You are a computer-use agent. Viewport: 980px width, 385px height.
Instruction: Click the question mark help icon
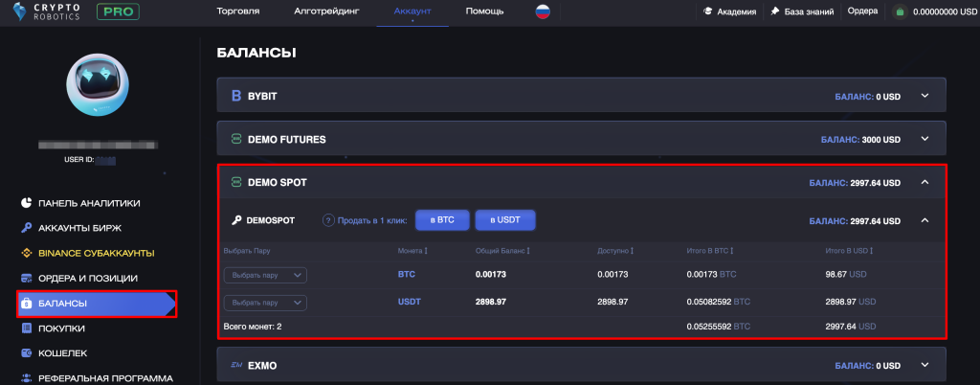(x=329, y=220)
